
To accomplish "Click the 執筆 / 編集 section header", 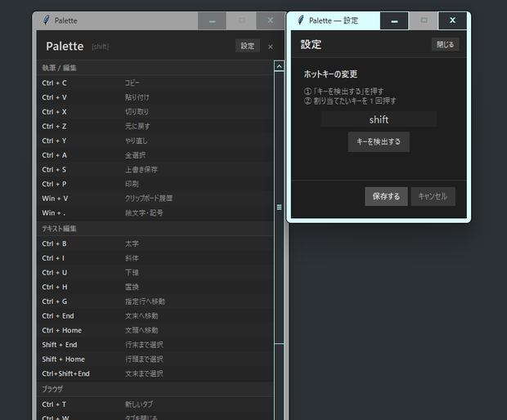I will [x=155, y=68].
